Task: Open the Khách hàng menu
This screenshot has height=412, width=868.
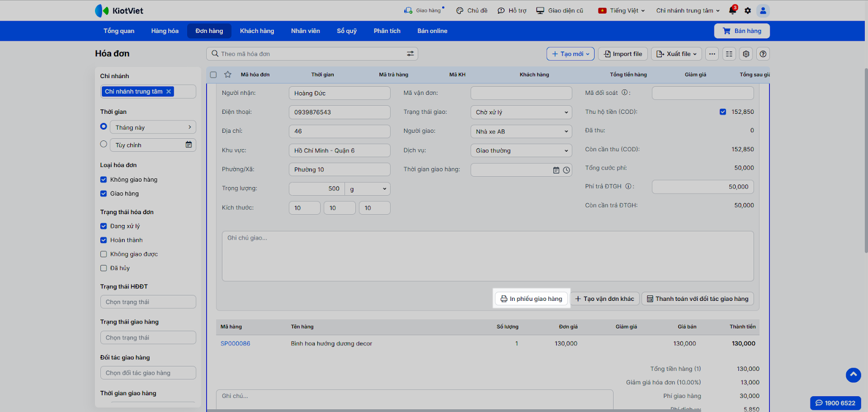Action: [257, 31]
